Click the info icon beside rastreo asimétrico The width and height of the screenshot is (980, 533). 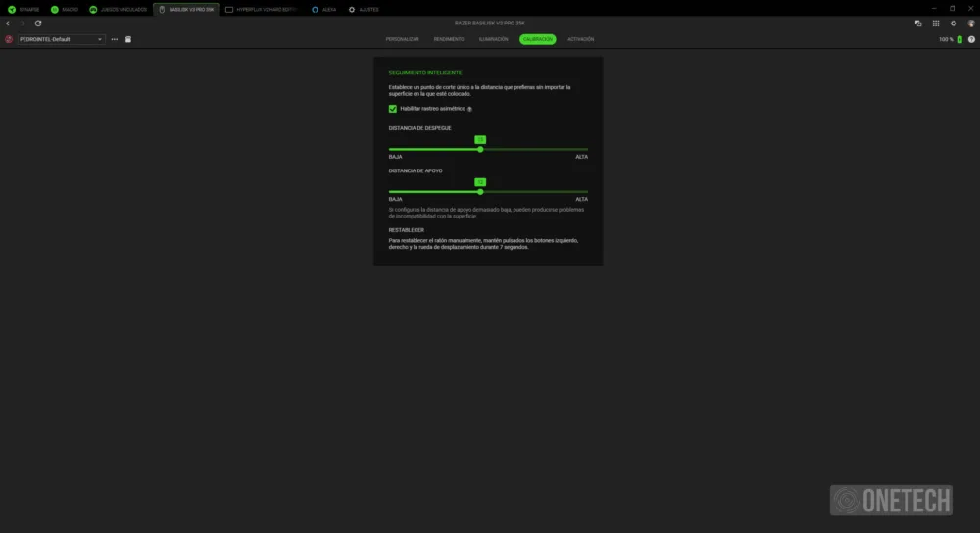pos(469,109)
